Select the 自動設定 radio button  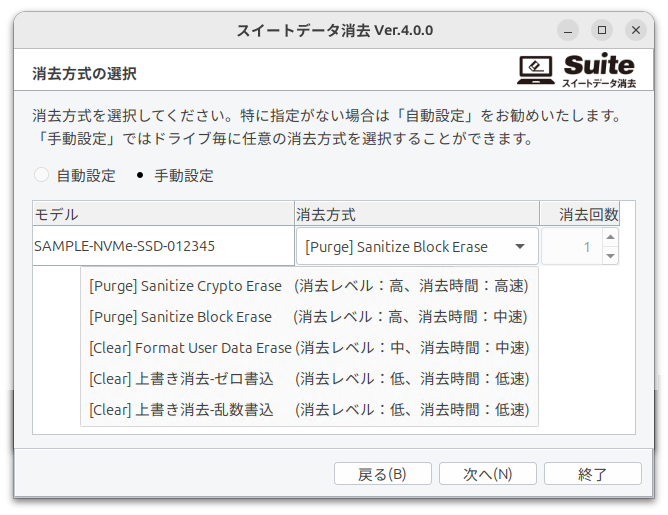pyautogui.click(x=42, y=175)
